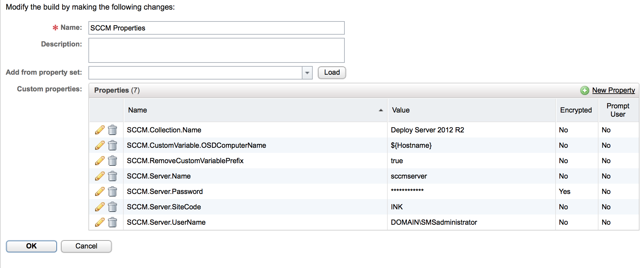Edit the SCCM.Server.Password property
The width and height of the screenshot is (644, 268).
pyautogui.click(x=100, y=191)
